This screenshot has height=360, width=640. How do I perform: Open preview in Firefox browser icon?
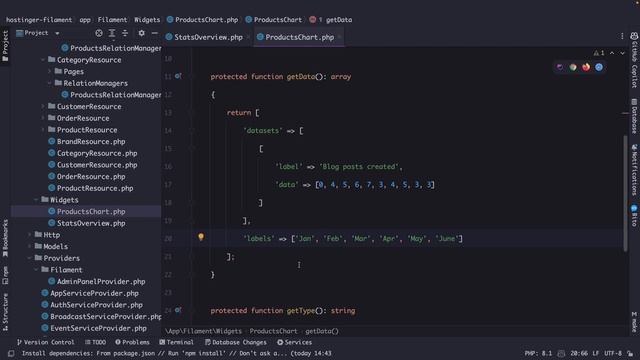(x=586, y=67)
